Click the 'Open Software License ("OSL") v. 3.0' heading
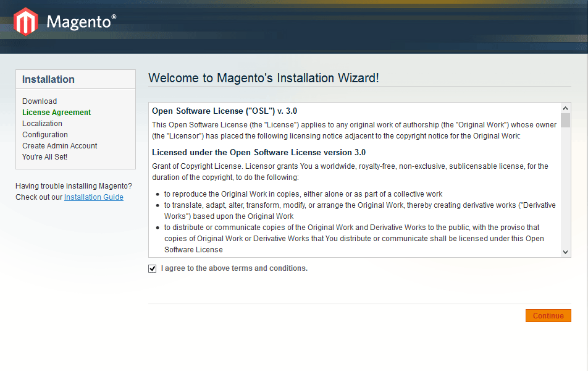 (224, 111)
